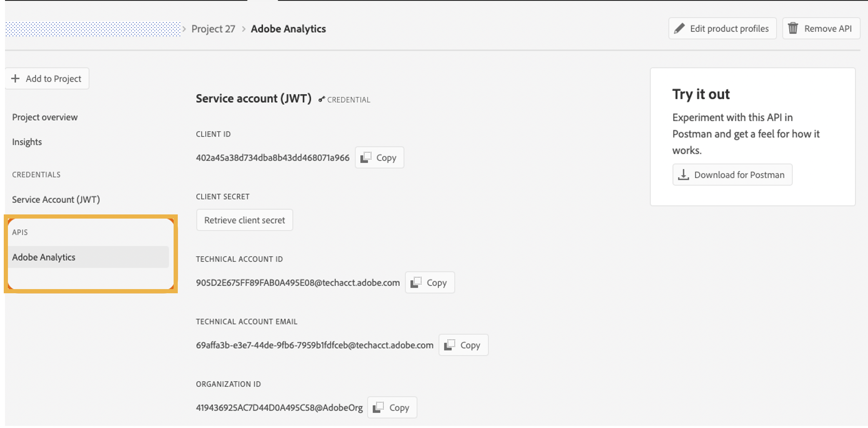Copy the Technical Account Email

[464, 345]
